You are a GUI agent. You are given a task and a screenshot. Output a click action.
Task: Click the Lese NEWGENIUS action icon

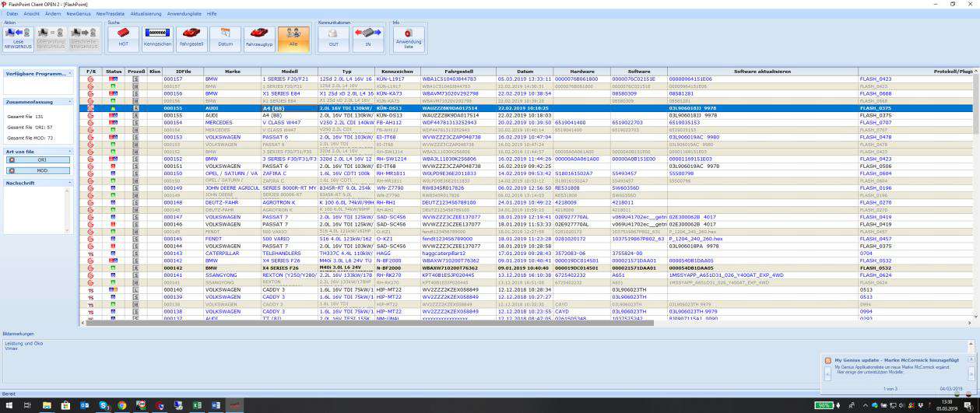coord(18,39)
